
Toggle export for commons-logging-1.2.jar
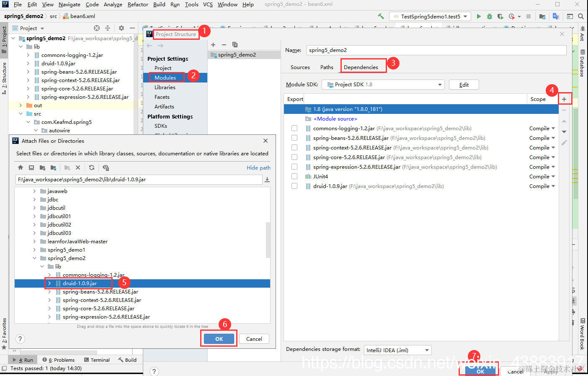[294, 128]
